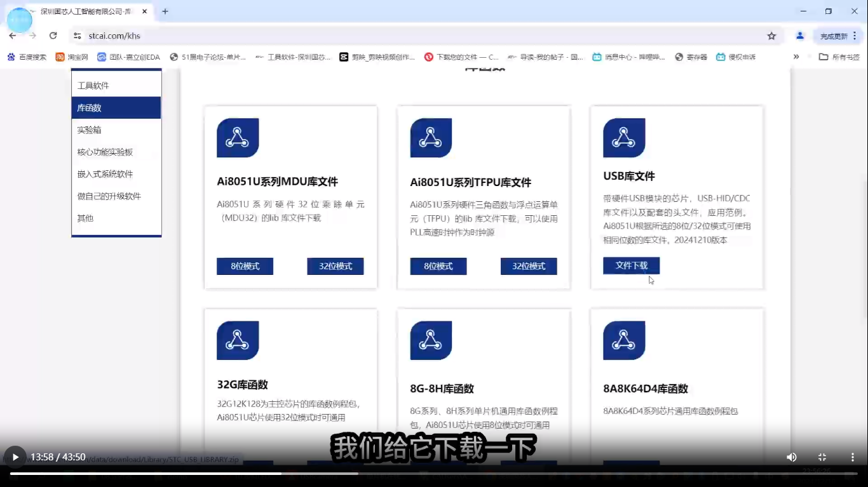
Task: Close the current browser tab
Action: point(145,11)
